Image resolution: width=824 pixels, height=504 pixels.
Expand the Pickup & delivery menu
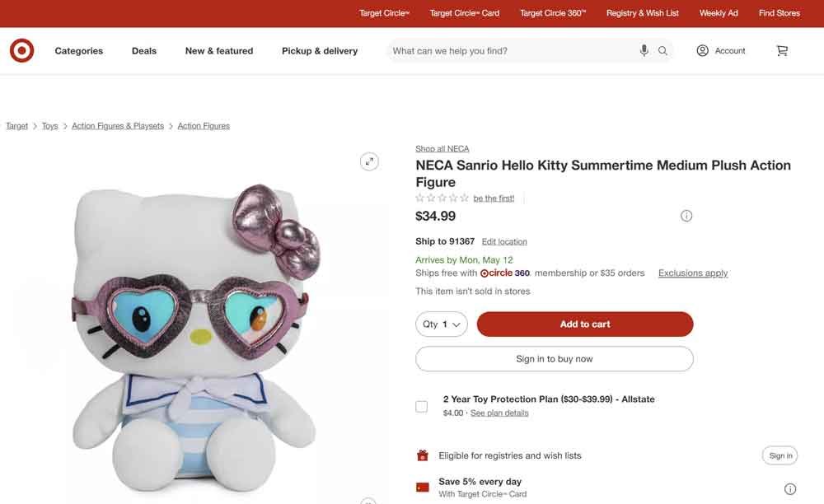(321, 50)
